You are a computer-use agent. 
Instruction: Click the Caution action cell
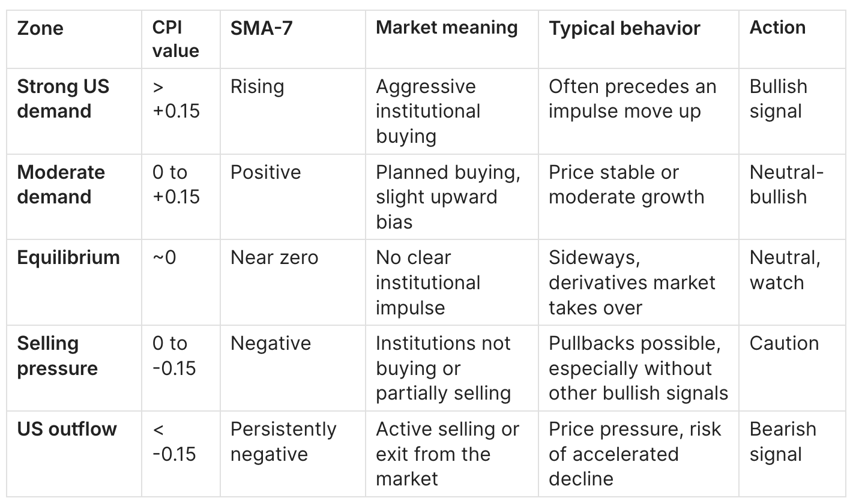(x=784, y=343)
